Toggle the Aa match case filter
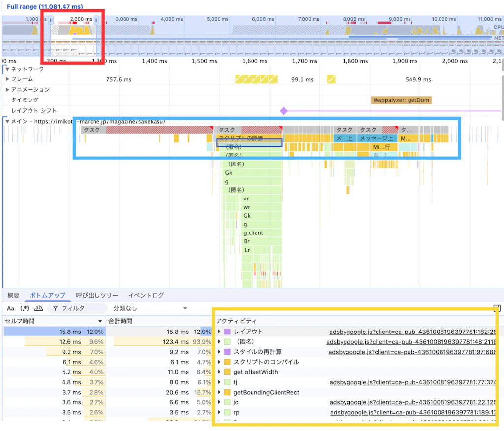The width and height of the screenshot is (504, 431). pos(11,308)
